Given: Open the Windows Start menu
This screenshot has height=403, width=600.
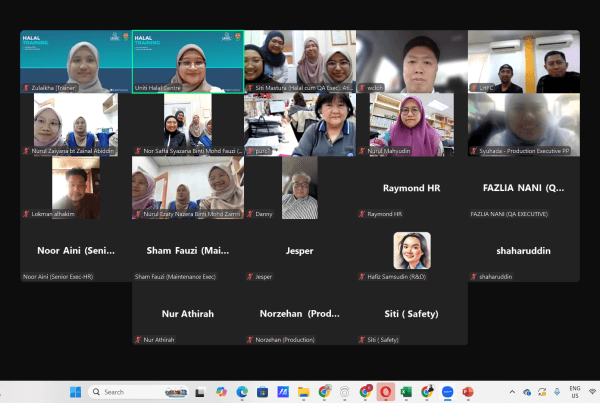Looking at the screenshot, I should click(x=75, y=392).
